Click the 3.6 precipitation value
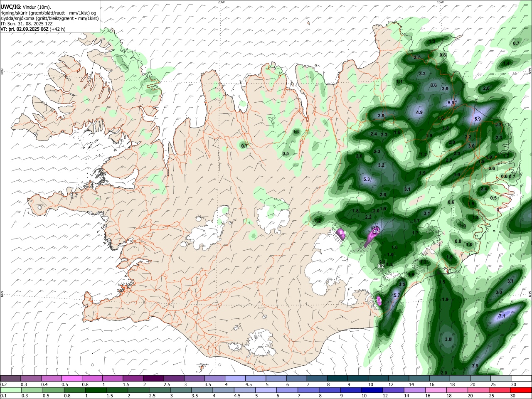Image resolution: width=532 pixels, height=399 pixels. pos(433,85)
